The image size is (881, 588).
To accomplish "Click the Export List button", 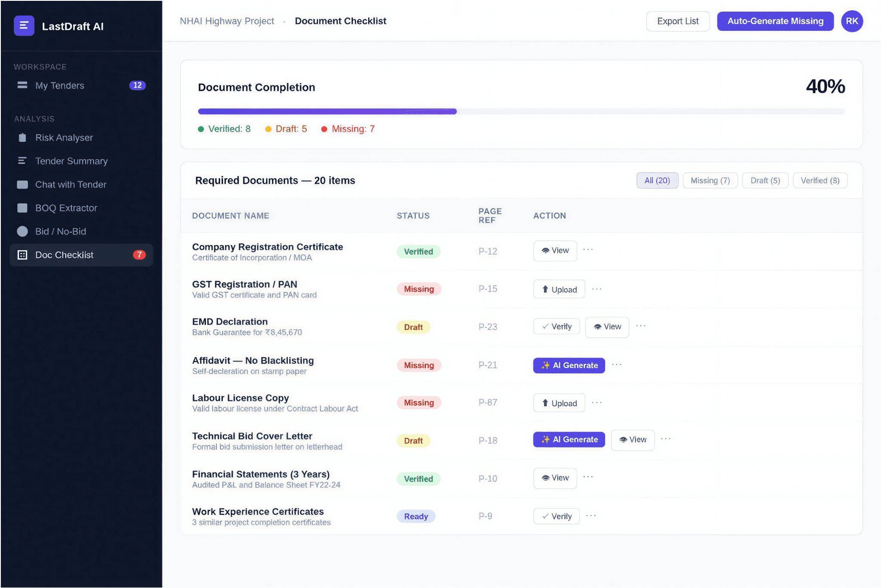I will click(x=678, y=21).
